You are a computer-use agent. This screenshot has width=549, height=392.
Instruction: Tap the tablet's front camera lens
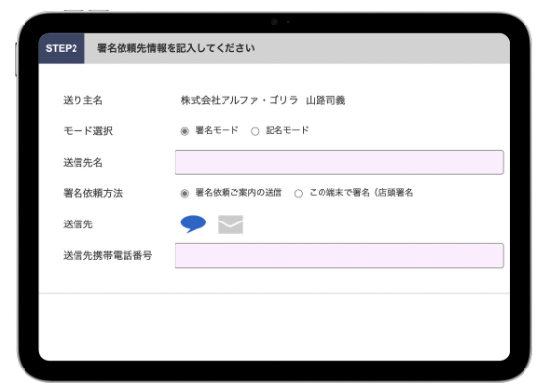274,22
